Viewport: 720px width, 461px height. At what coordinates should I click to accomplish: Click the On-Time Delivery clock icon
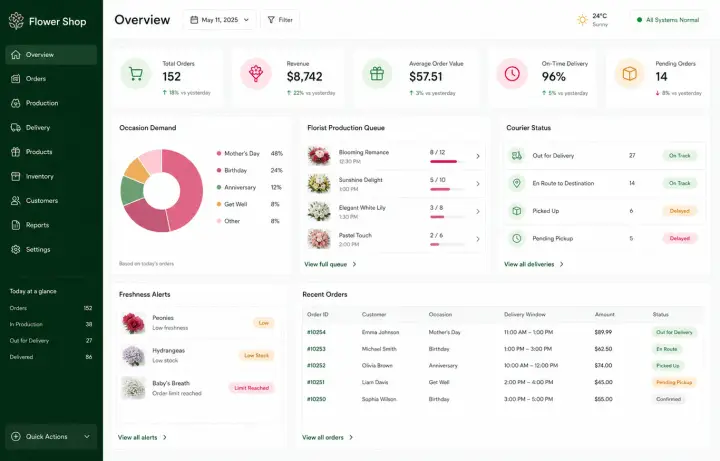click(512, 73)
